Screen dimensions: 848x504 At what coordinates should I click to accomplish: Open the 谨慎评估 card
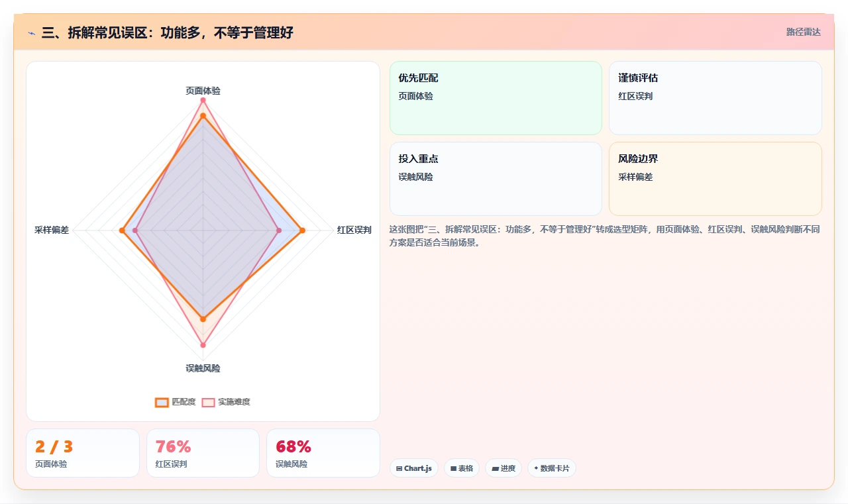[715, 98]
